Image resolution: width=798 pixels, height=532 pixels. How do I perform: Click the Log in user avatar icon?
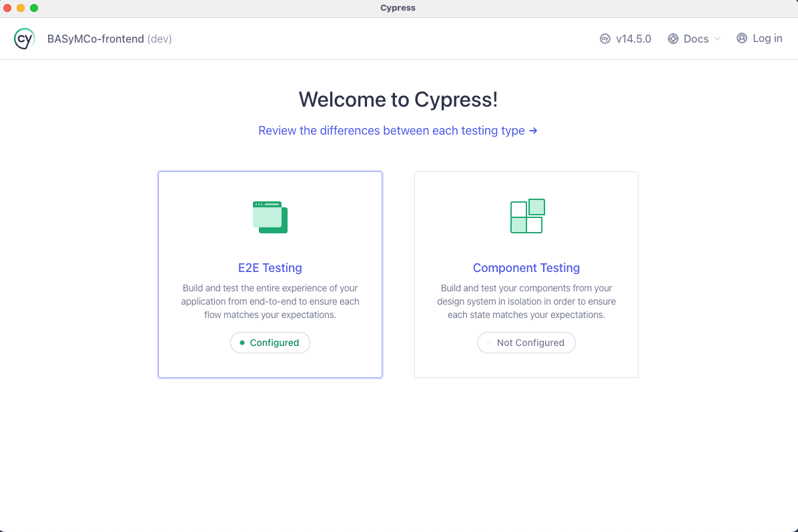[742, 38]
